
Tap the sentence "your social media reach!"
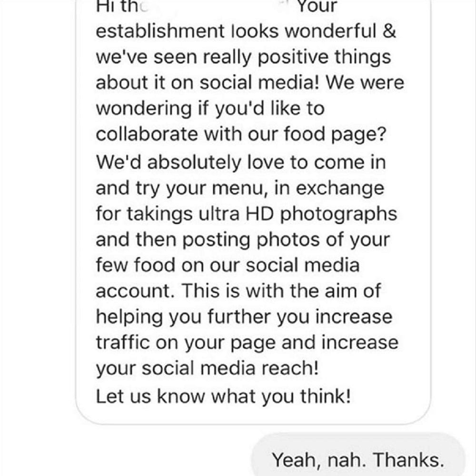(x=208, y=368)
